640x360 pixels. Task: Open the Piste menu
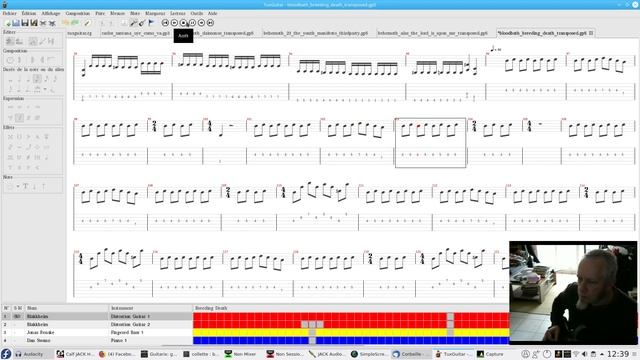(100, 13)
